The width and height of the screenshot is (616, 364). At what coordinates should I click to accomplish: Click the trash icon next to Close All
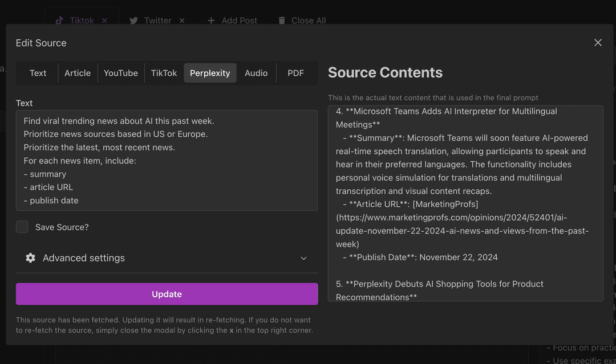click(x=281, y=20)
